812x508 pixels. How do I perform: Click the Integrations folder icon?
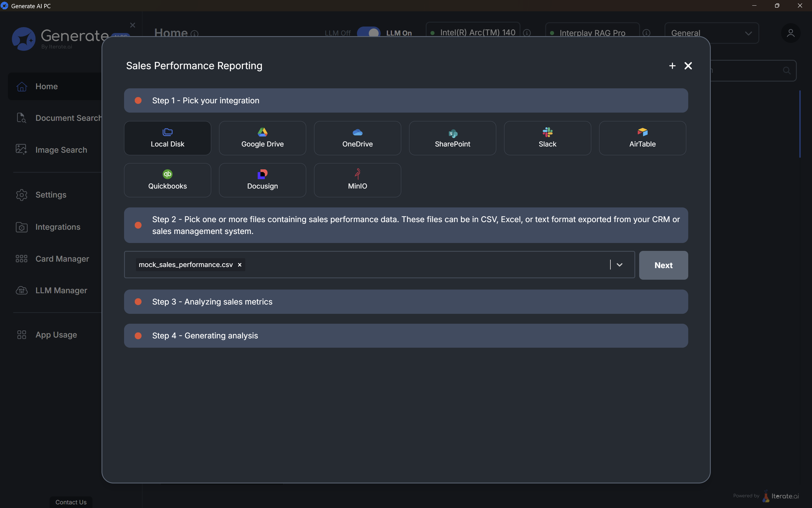coord(21,227)
